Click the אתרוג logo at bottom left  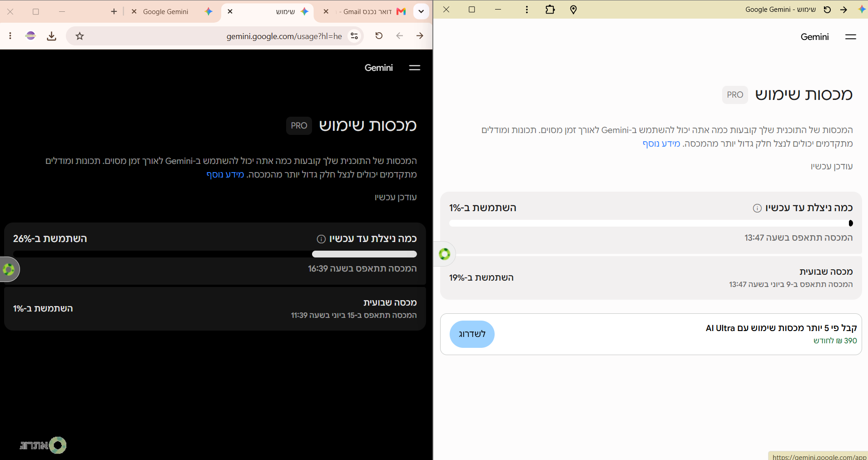[x=43, y=445]
